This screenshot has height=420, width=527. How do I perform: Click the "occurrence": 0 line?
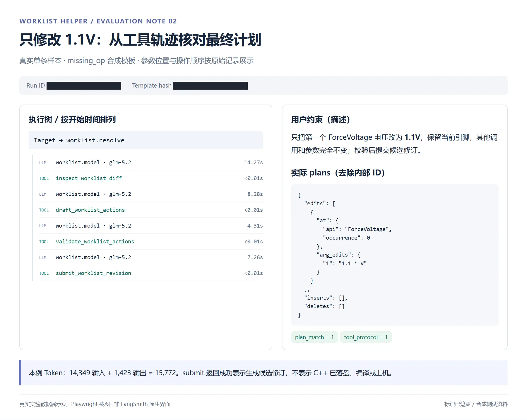346,238
